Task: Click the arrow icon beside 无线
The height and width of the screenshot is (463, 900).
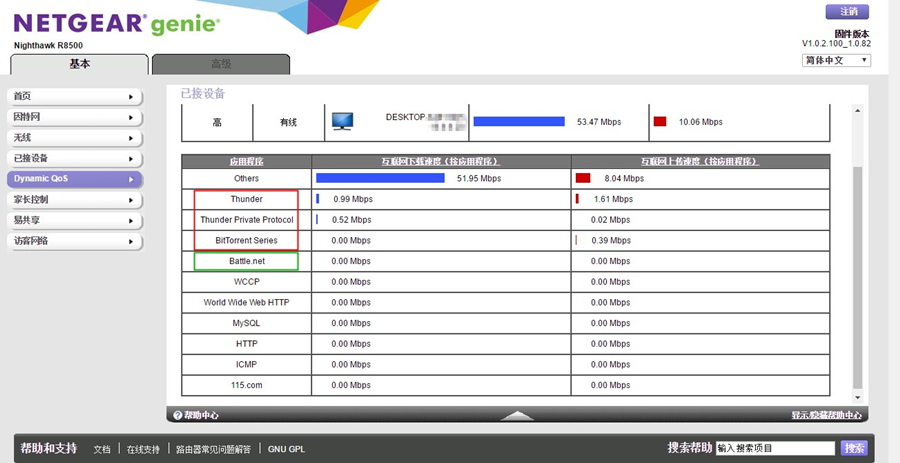Action: click(x=131, y=137)
